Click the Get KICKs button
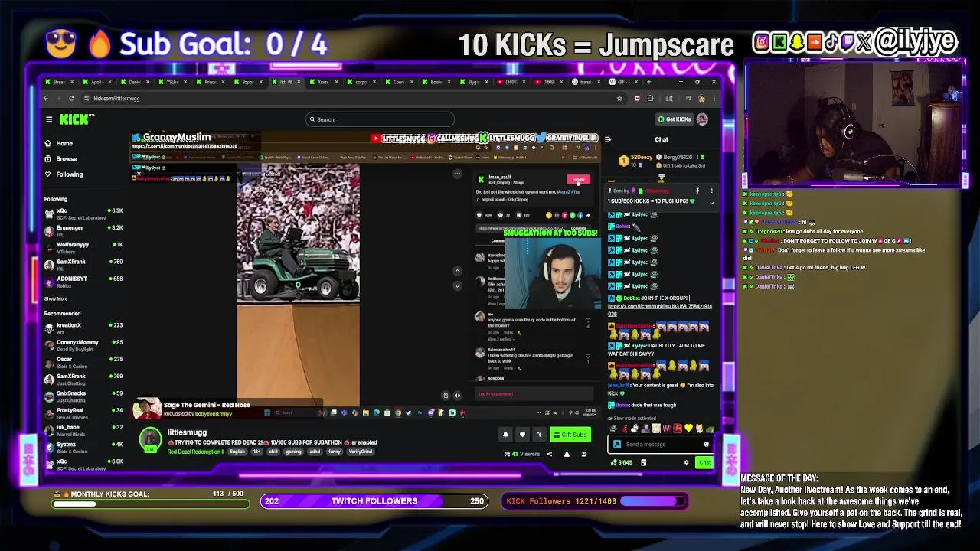The width and height of the screenshot is (980, 551). tap(675, 119)
